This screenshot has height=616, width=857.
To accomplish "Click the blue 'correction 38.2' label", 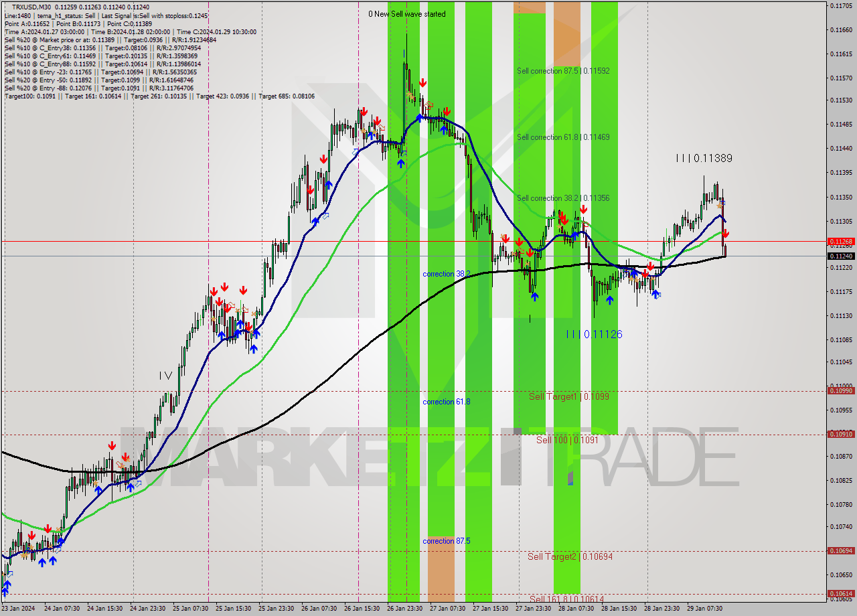I will 446,274.
